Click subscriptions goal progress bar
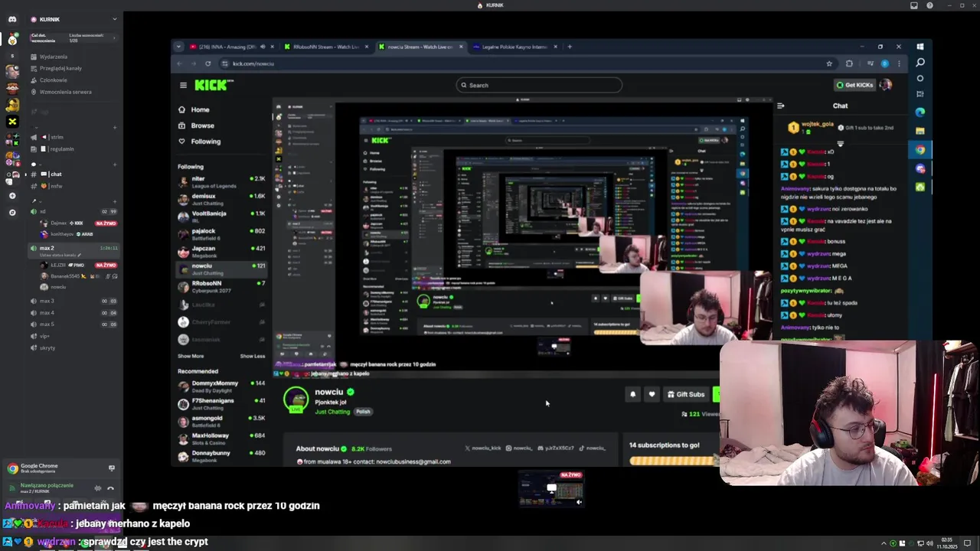Viewport: 980px width, 551px height. point(673,461)
